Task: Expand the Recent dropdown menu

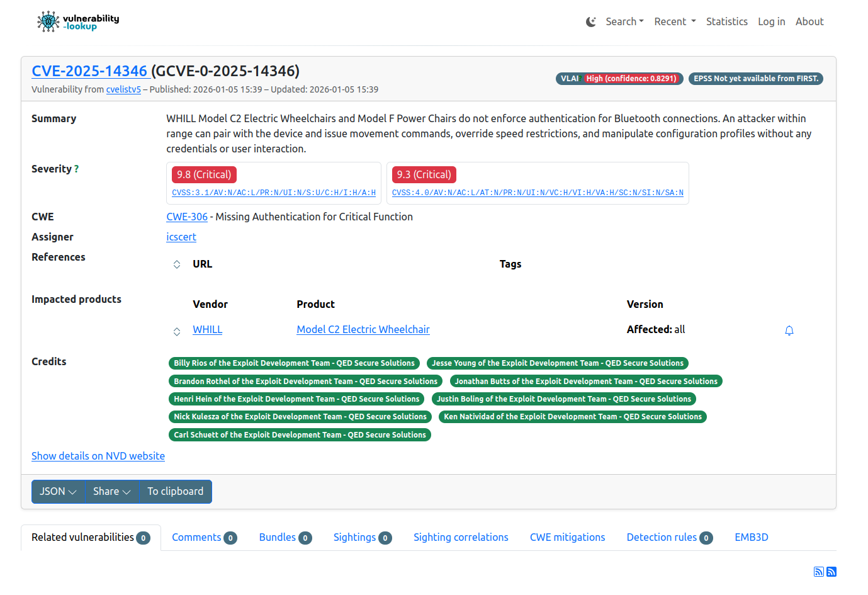Action: 674,21
